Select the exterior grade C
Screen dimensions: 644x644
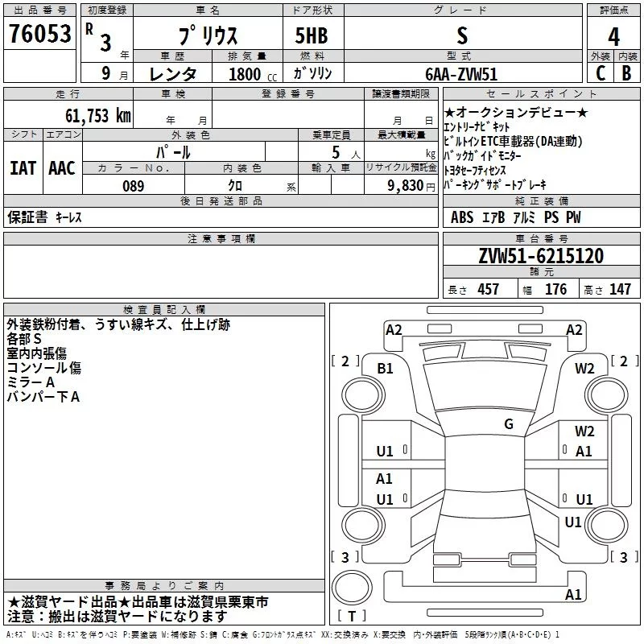click(601, 73)
